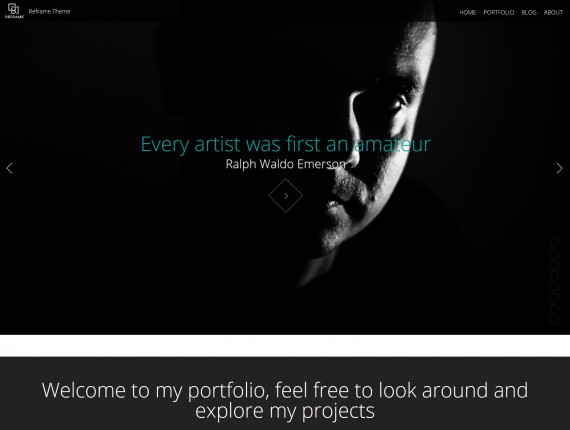Select the sixth slide indicator circle
Viewport: 570px width, 430px height.
tap(554, 298)
